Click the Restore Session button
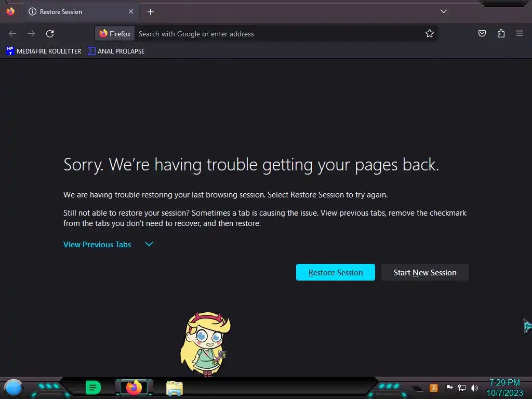The width and height of the screenshot is (532, 399). (336, 272)
